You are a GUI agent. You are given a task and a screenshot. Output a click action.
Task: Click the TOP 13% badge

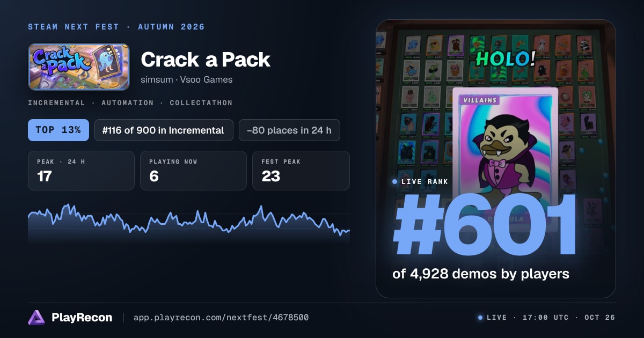[x=58, y=130]
